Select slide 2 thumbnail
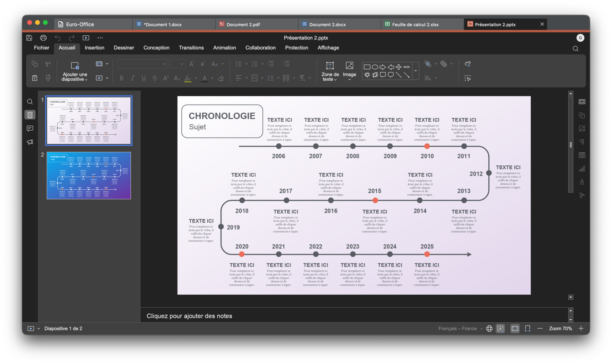The image size is (612, 364). click(89, 175)
